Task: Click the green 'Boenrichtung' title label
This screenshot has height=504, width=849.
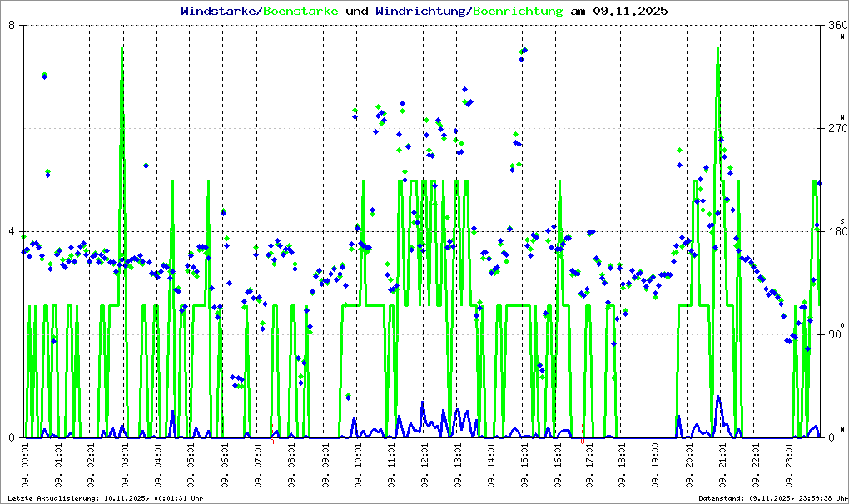Action: click(x=518, y=11)
